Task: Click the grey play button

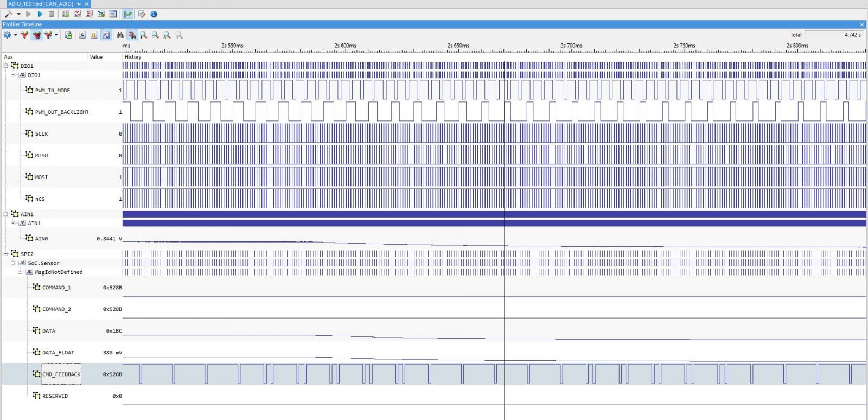Action: tap(29, 14)
